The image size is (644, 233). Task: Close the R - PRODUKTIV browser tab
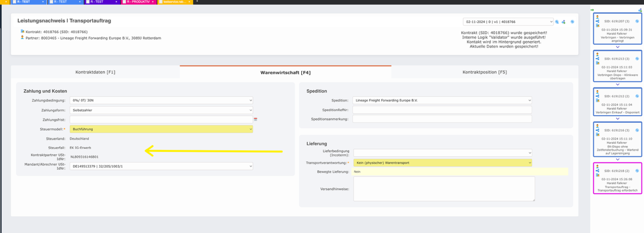tap(153, 2)
